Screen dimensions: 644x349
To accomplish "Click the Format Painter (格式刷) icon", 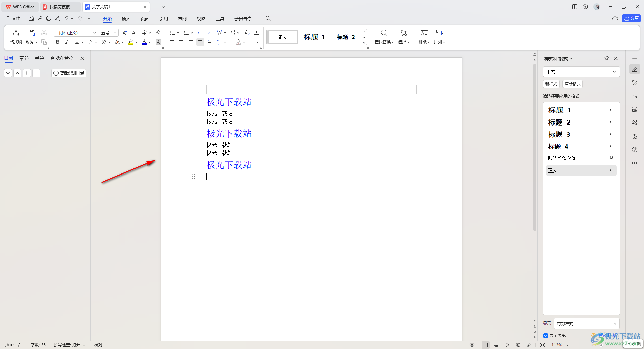I will pyautogui.click(x=16, y=33).
